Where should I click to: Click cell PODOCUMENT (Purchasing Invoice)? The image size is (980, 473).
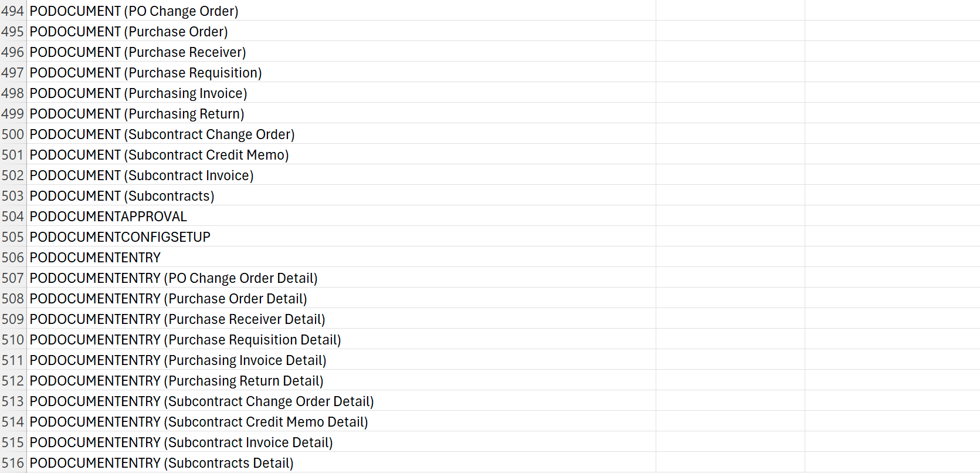[x=341, y=93]
